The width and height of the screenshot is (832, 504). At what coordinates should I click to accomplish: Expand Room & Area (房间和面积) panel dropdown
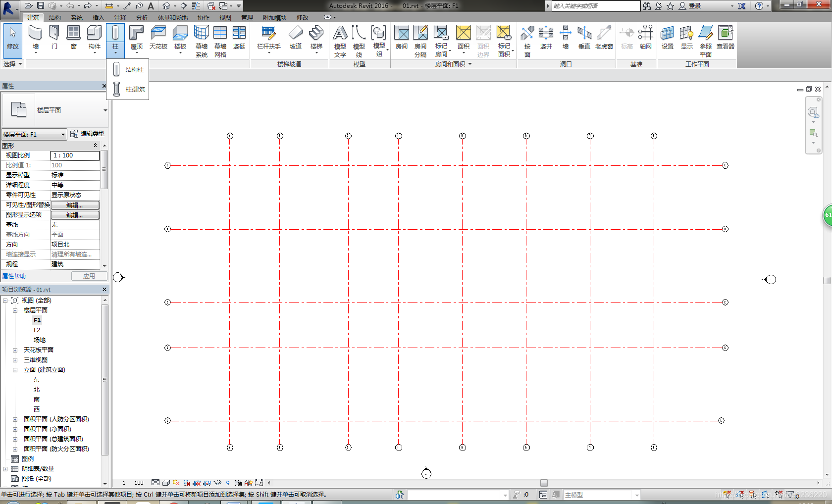coord(454,64)
